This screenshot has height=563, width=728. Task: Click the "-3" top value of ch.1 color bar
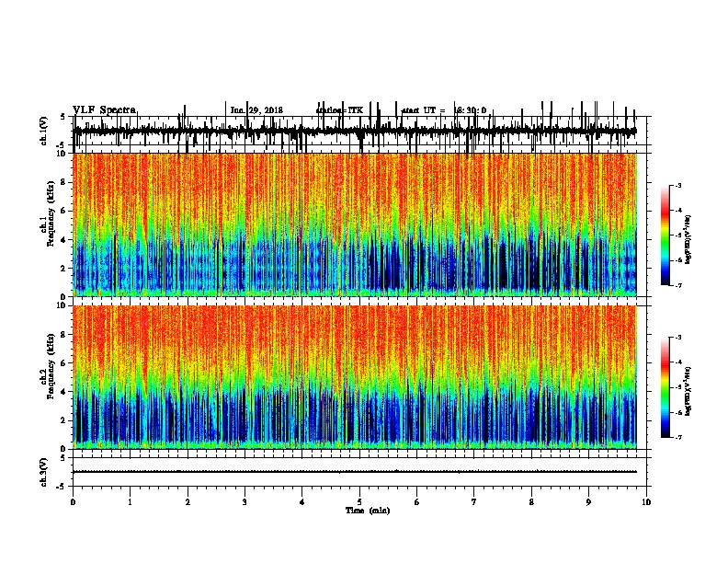(x=678, y=185)
